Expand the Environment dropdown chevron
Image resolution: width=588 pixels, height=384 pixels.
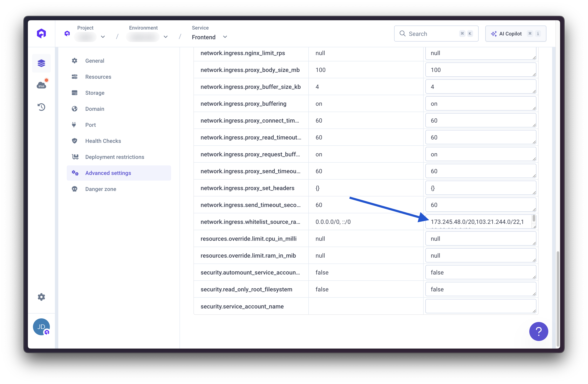point(166,37)
